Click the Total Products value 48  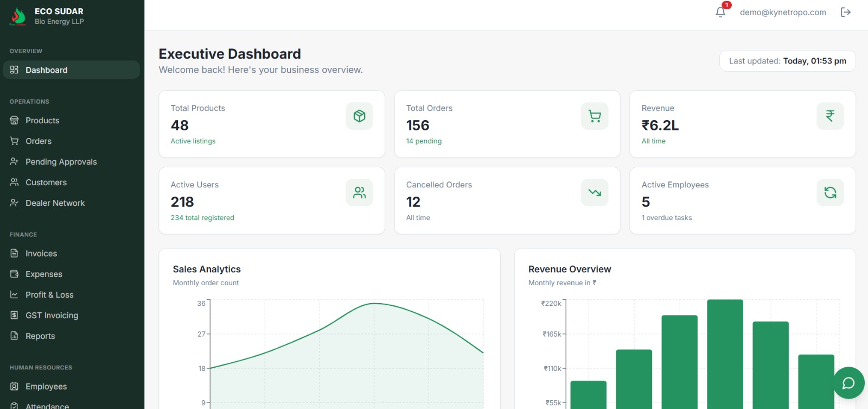coord(180,125)
